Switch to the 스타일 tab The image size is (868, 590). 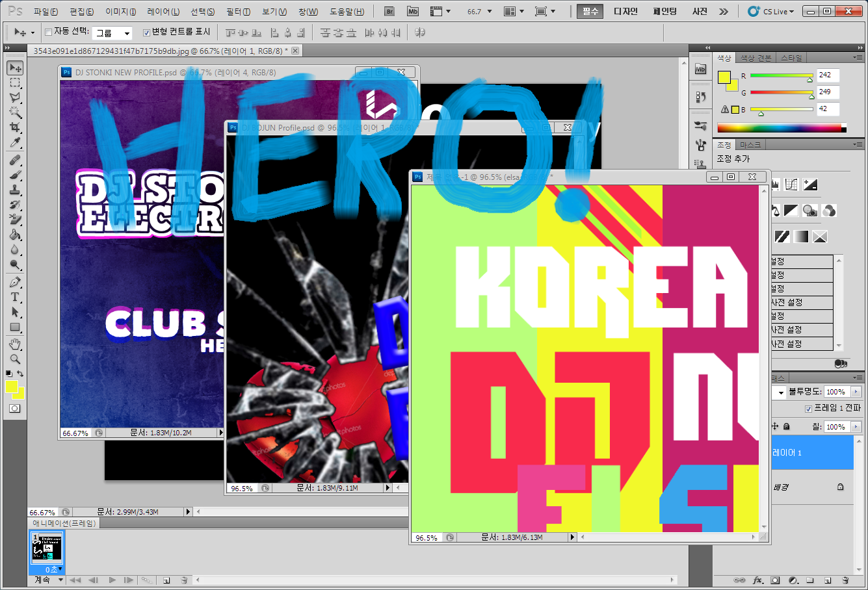(x=791, y=58)
